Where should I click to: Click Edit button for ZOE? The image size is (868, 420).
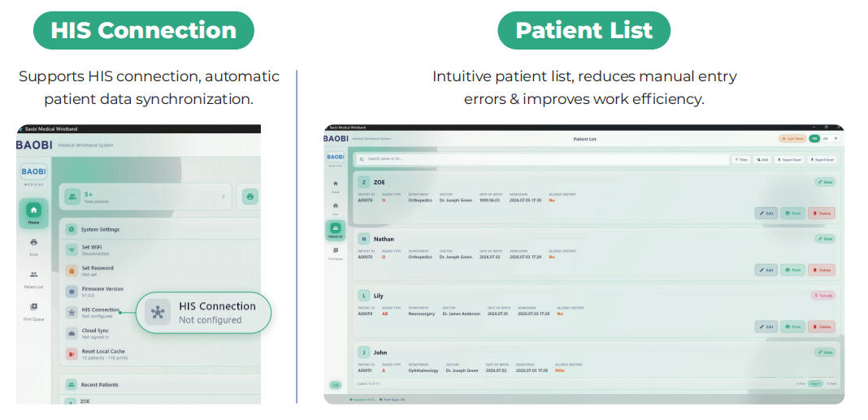(x=766, y=213)
